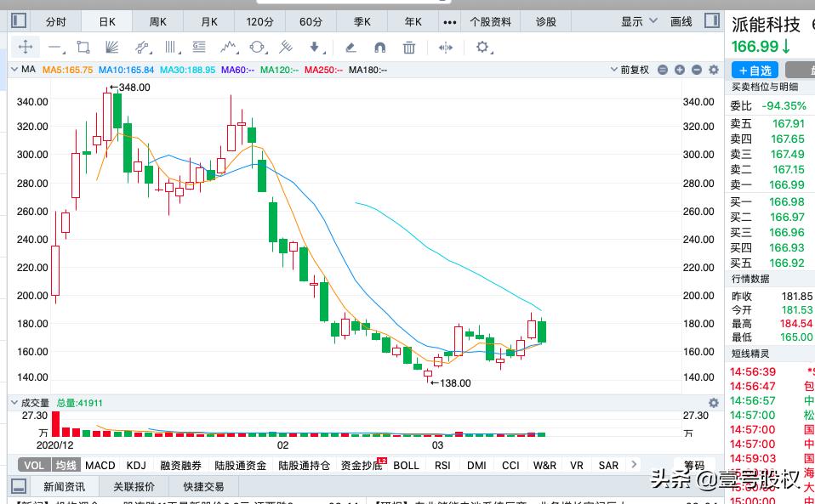This screenshot has height=504, width=815.
Task: Open drawing tool settings gear
Action: [482, 48]
